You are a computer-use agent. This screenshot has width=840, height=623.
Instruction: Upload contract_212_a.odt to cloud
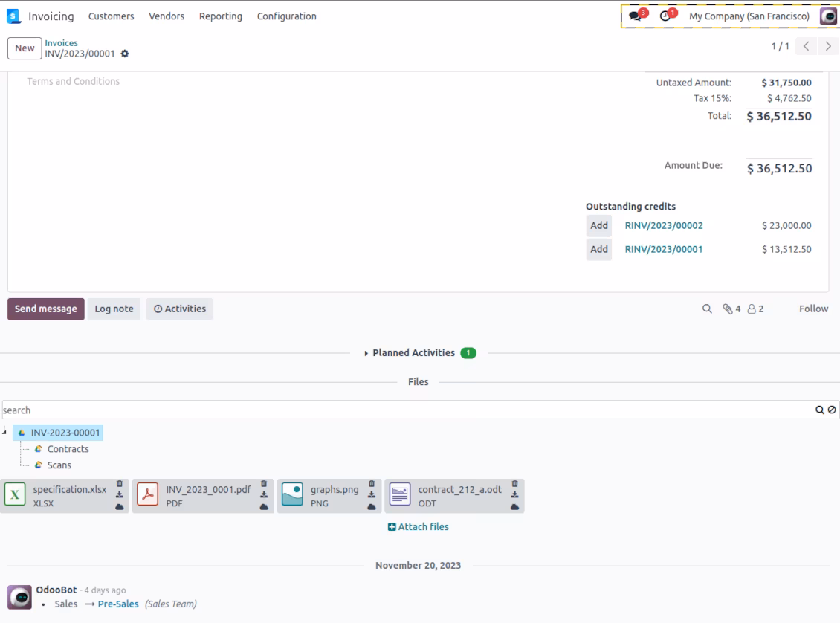(x=514, y=507)
